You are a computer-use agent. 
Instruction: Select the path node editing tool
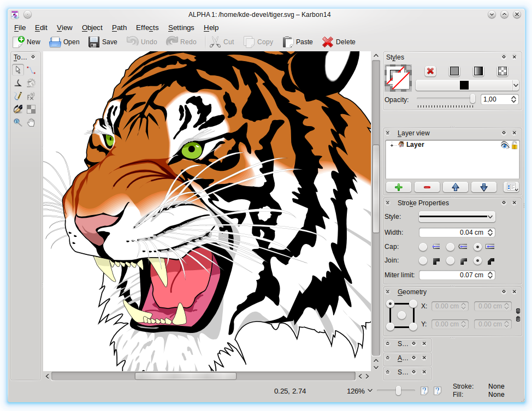tap(31, 70)
